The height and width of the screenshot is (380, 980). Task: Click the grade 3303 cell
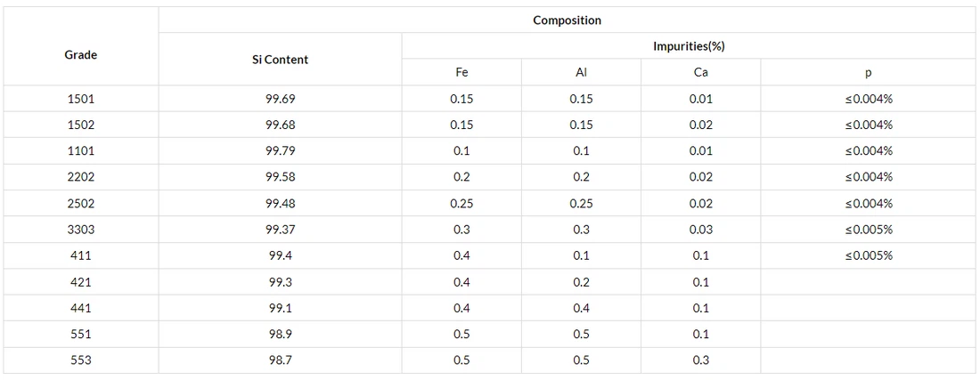(x=81, y=230)
